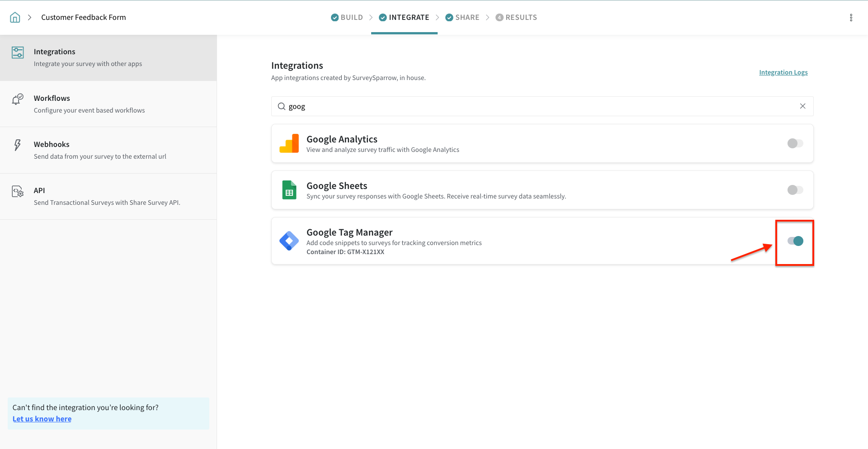Click the "Let us know here" link
Screen dimensions: 868x449
tap(42, 419)
